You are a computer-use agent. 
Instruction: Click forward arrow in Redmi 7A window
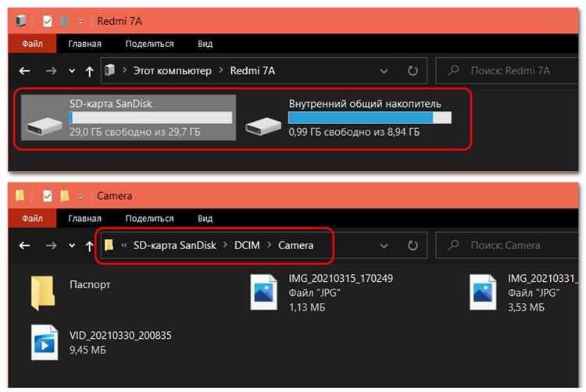[x=52, y=70]
